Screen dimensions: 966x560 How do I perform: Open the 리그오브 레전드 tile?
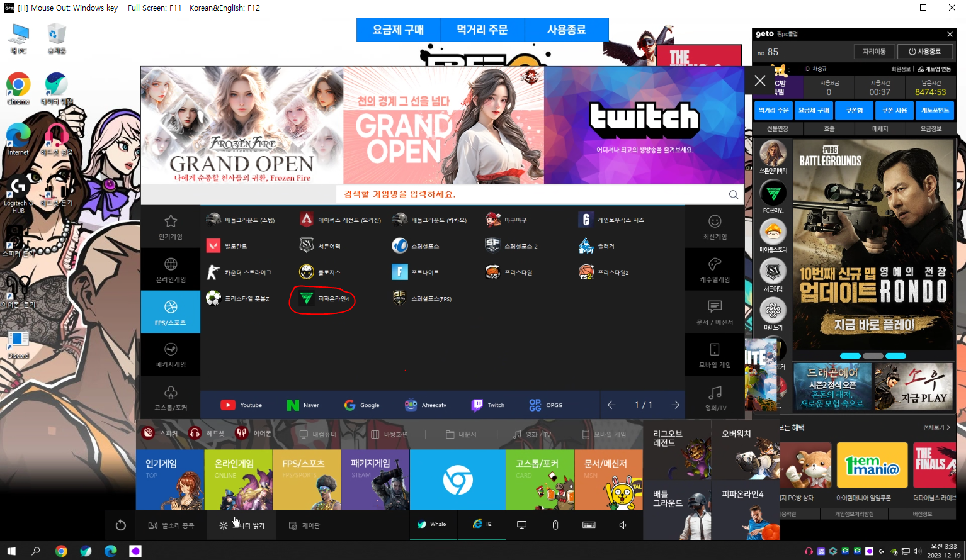pyautogui.click(x=678, y=451)
